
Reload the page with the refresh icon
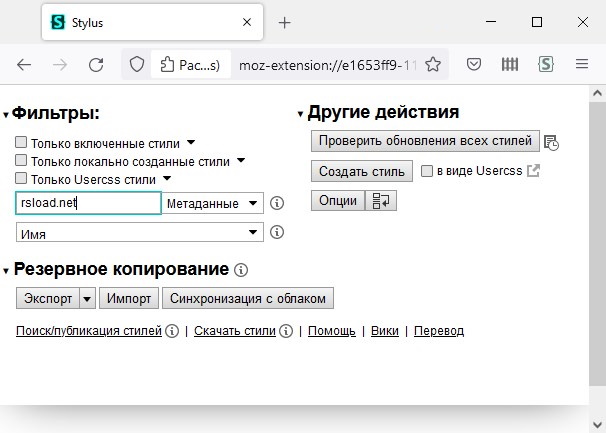pyautogui.click(x=96, y=64)
